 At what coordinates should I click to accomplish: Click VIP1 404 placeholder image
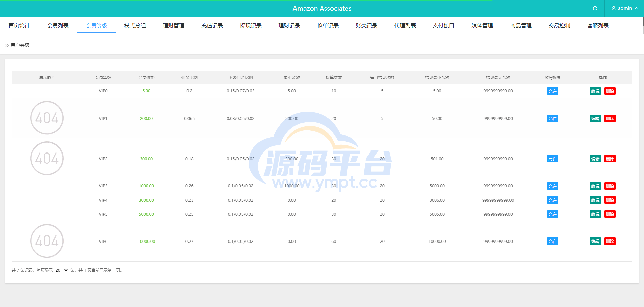(x=47, y=118)
